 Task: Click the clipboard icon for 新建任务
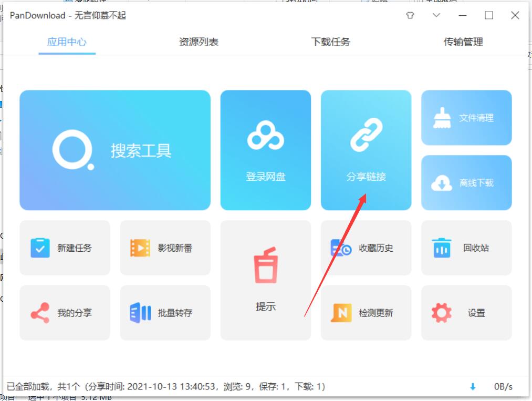(x=40, y=248)
